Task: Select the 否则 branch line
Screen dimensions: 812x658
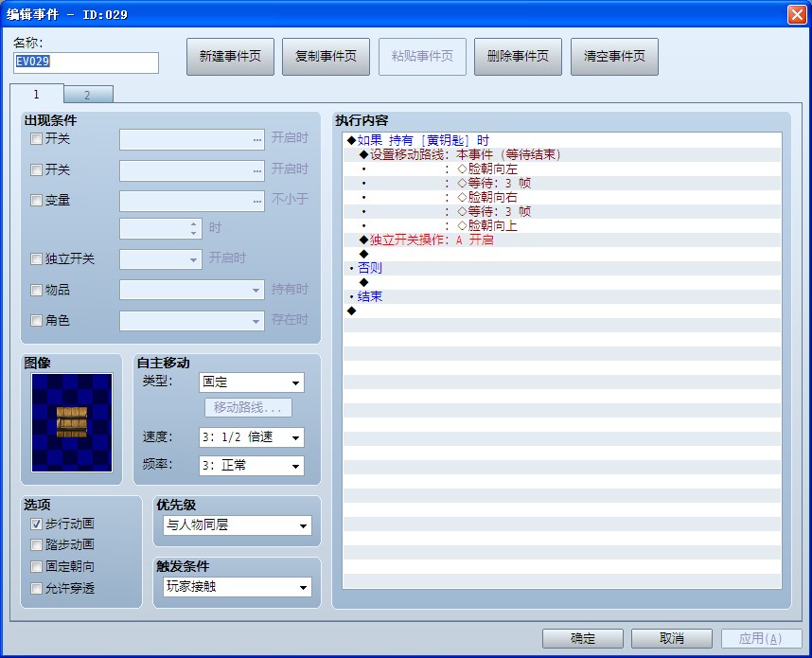Action: pyautogui.click(x=562, y=268)
